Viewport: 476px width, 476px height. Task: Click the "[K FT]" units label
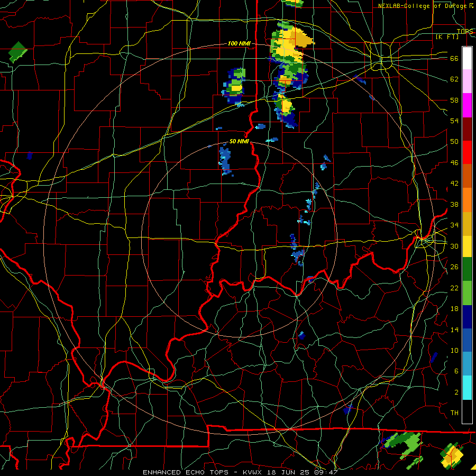tap(447, 37)
